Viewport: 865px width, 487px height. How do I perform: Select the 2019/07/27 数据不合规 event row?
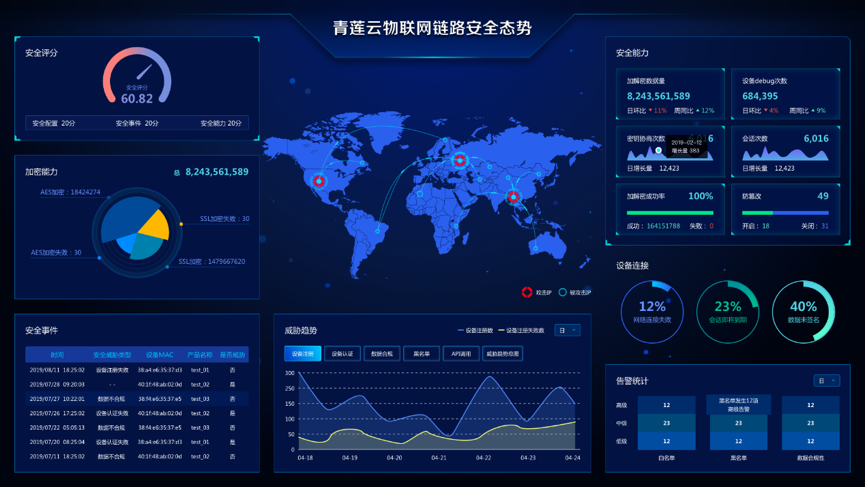click(x=137, y=398)
